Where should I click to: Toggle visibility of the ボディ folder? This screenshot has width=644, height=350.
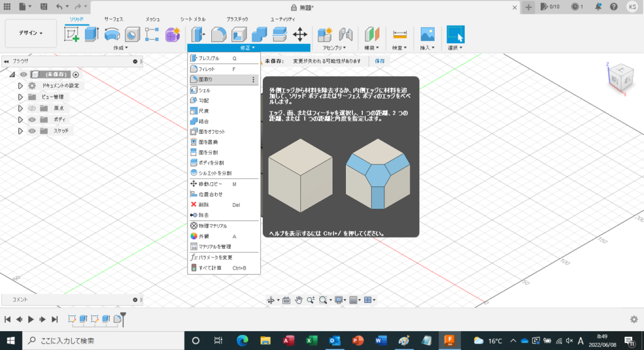tap(32, 119)
